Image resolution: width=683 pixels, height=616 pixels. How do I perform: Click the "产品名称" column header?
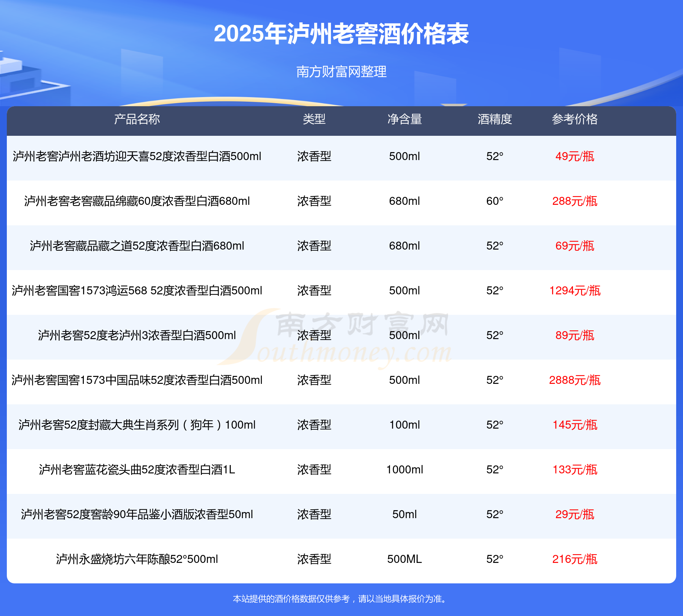137,119
